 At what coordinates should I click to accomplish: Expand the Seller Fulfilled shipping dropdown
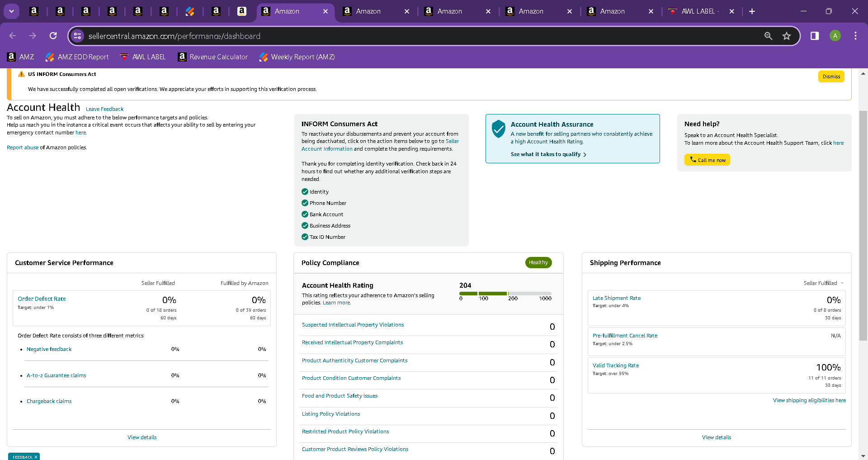[x=824, y=283]
